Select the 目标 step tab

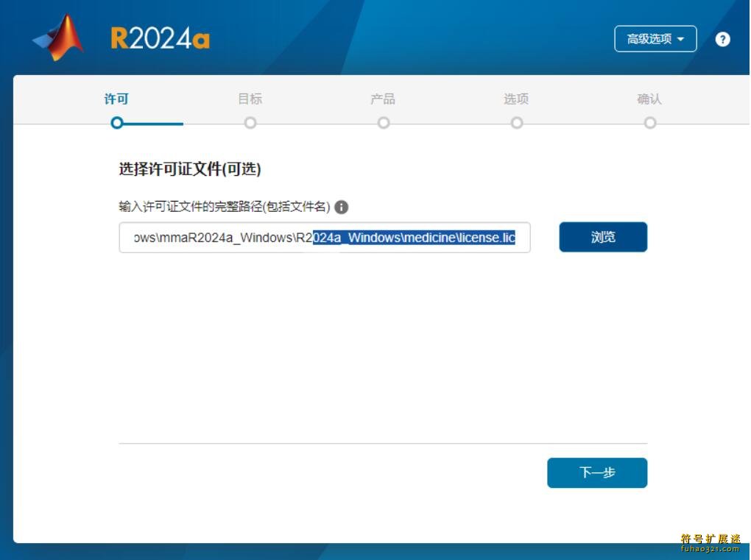click(250, 99)
